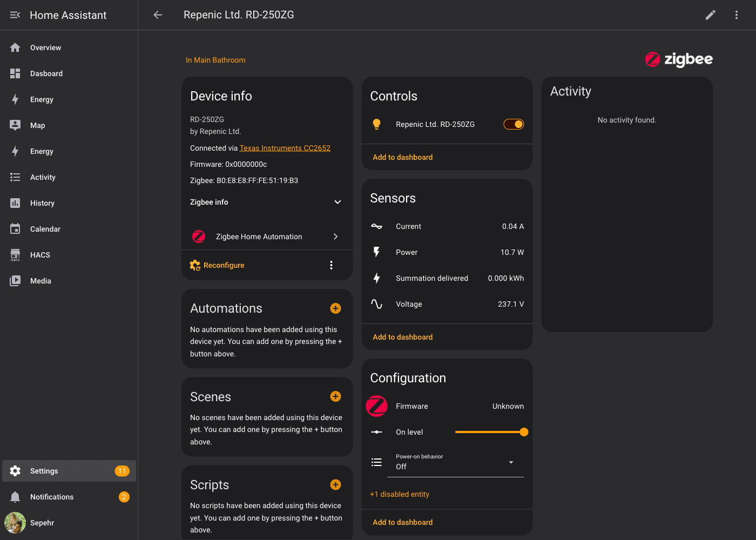Collapse the Home Assistant sidebar menu icon
This screenshot has width=756, height=540.
(15, 15)
